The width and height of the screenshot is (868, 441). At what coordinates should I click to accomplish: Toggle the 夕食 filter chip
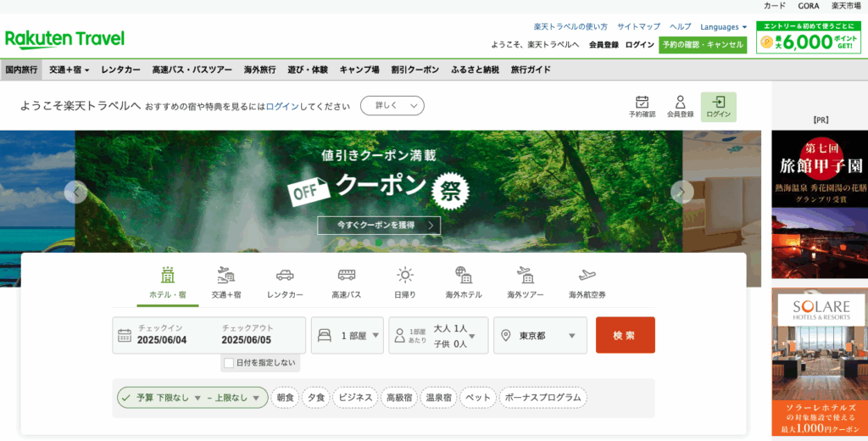pos(316,397)
